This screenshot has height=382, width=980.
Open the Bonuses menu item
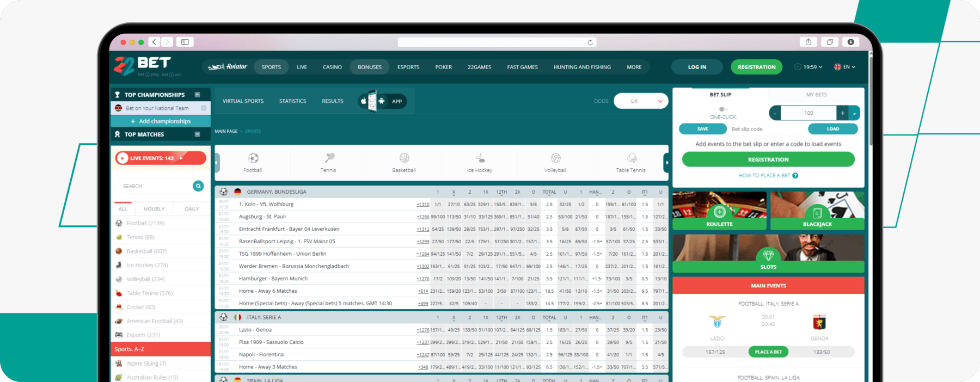point(370,67)
